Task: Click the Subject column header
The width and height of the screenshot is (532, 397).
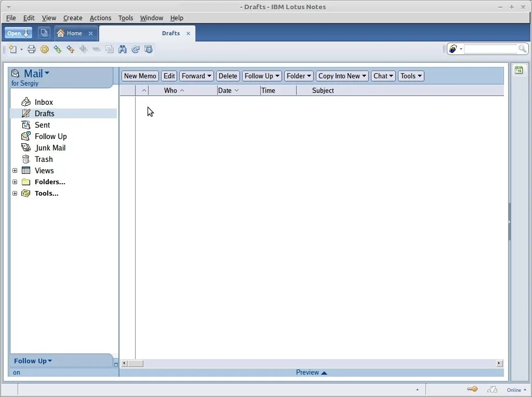Action: [x=400, y=90]
